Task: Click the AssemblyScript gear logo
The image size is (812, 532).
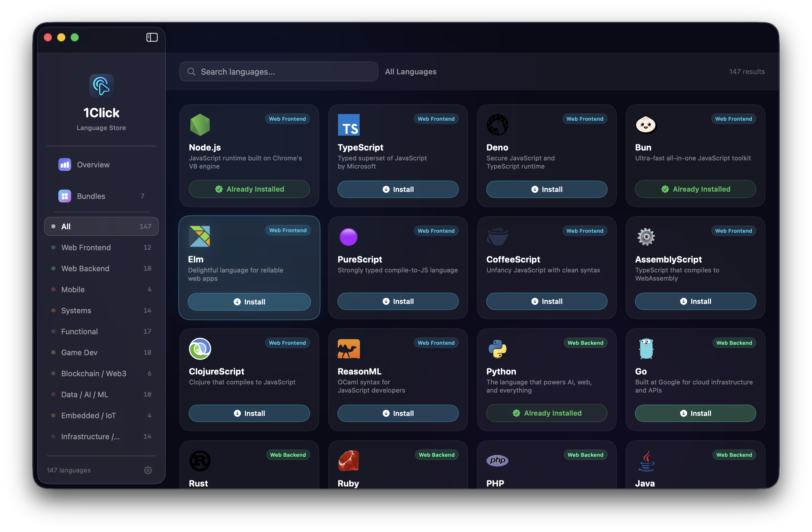Action: (x=646, y=237)
